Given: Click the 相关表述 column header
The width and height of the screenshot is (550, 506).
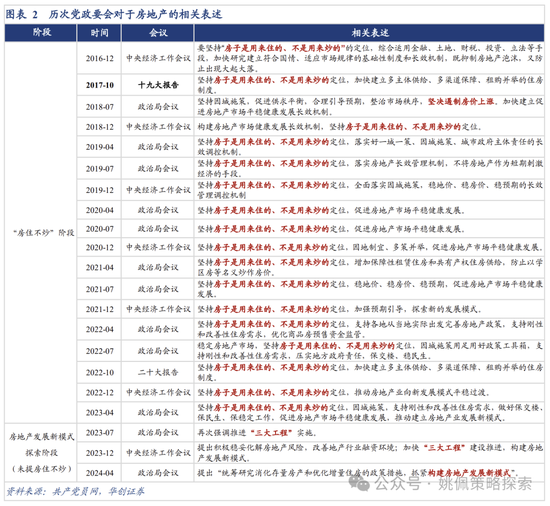Looking at the screenshot, I should click(370, 33).
